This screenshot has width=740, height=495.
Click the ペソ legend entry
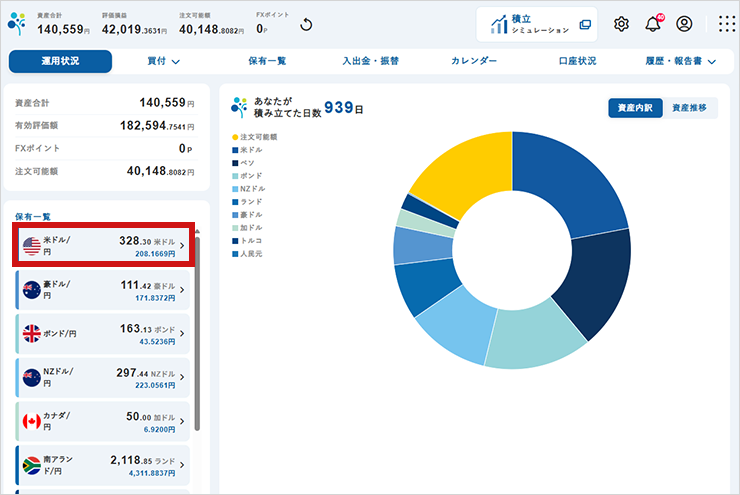(244, 163)
